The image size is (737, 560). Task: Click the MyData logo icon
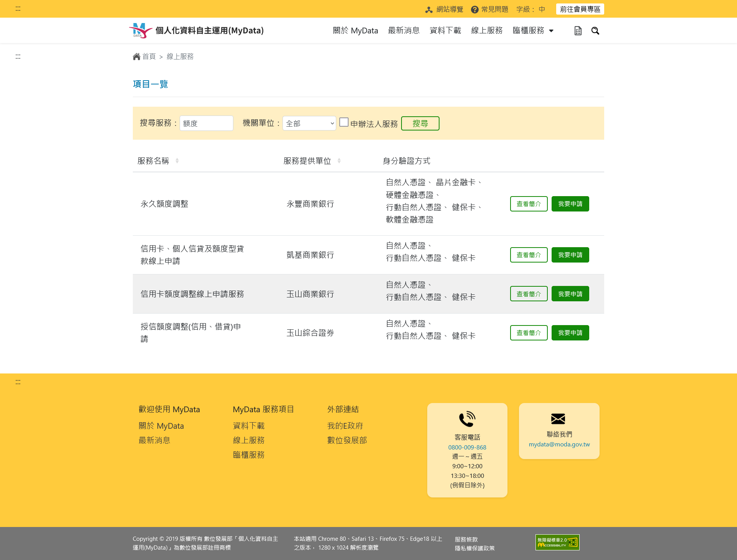pyautogui.click(x=140, y=30)
